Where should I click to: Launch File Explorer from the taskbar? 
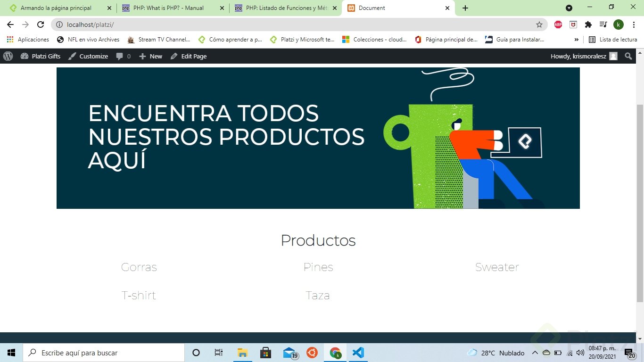tap(242, 353)
